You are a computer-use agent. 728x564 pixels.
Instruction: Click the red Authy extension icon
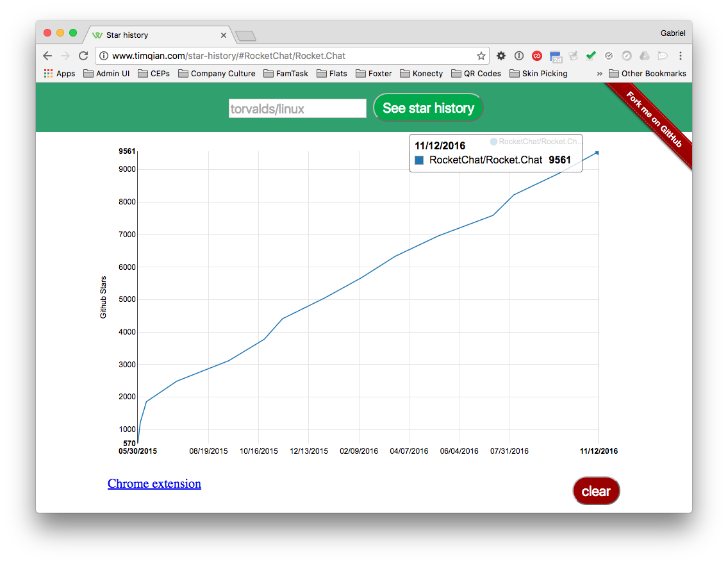click(x=537, y=56)
